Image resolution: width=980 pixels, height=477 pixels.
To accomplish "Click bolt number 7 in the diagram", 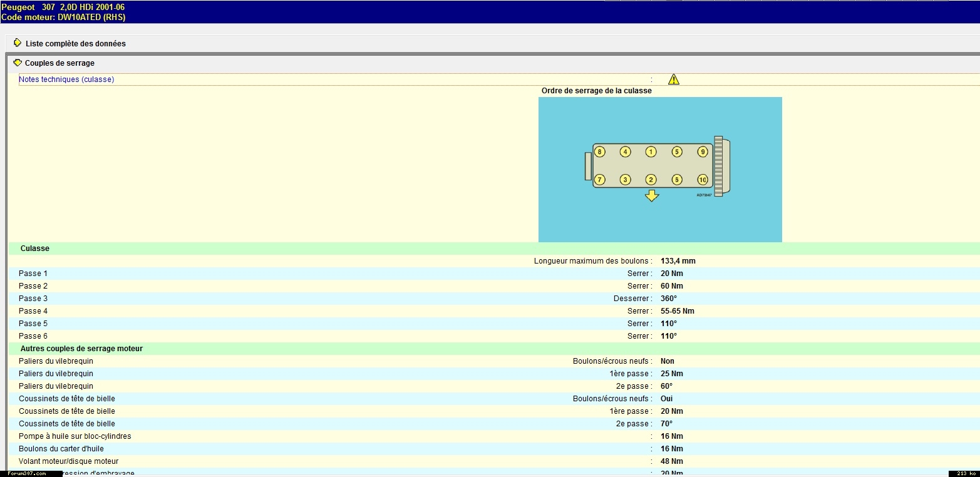I will 599,180.
